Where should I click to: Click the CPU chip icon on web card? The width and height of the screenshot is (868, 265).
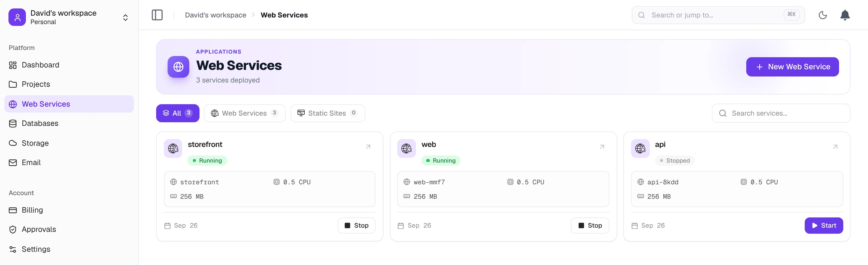coord(510,182)
